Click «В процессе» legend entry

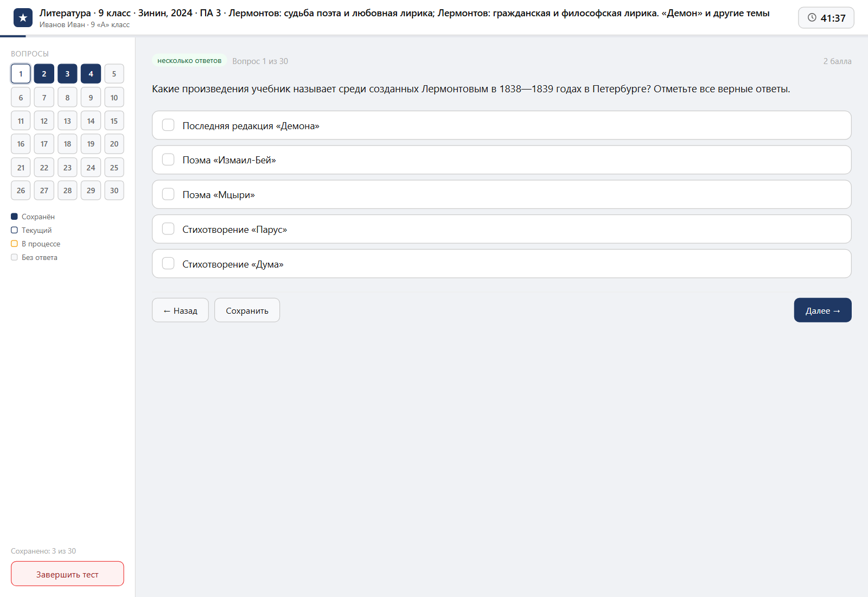click(x=35, y=244)
